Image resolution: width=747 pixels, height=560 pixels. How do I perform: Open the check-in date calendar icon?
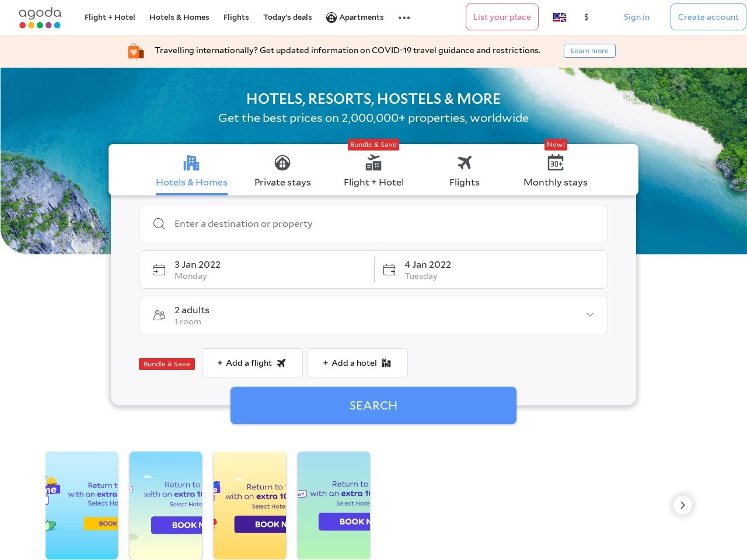point(159,269)
